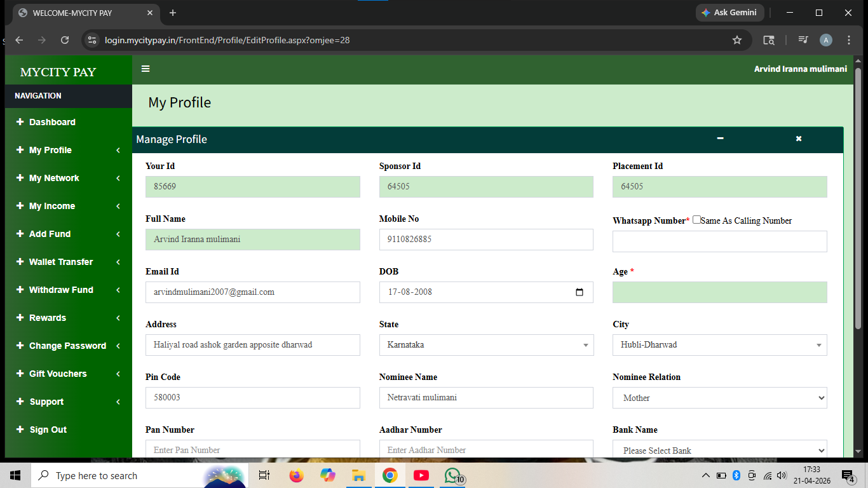Expand the My Network sidebar menu
The image size is (868, 488).
click(x=69, y=178)
